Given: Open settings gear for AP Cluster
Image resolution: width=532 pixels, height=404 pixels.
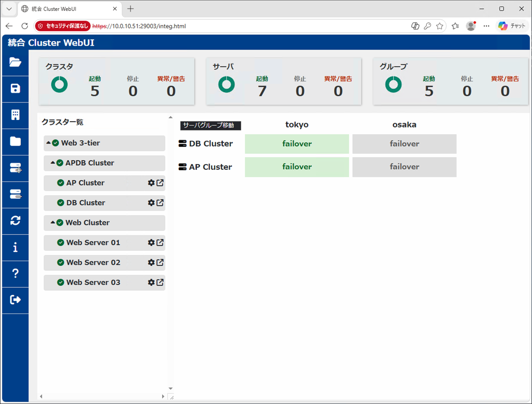Looking at the screenshot, I should point(151,183).
